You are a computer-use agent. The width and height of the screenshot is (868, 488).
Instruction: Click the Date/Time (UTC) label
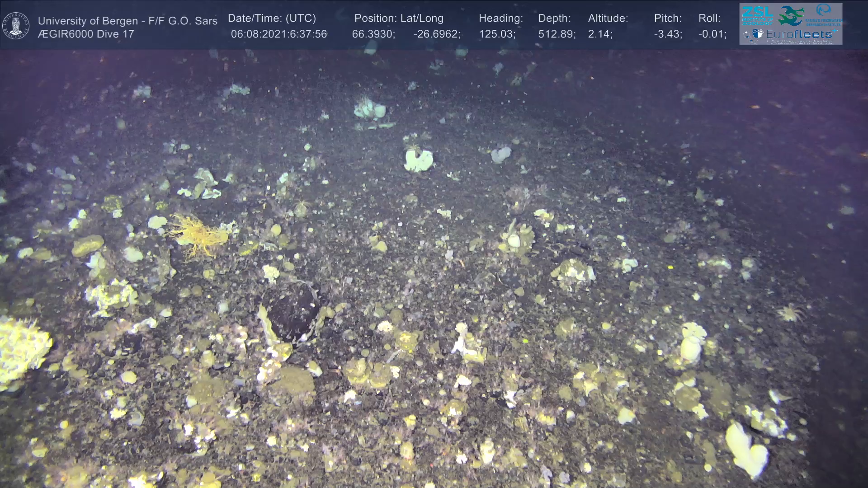[272, 19]
